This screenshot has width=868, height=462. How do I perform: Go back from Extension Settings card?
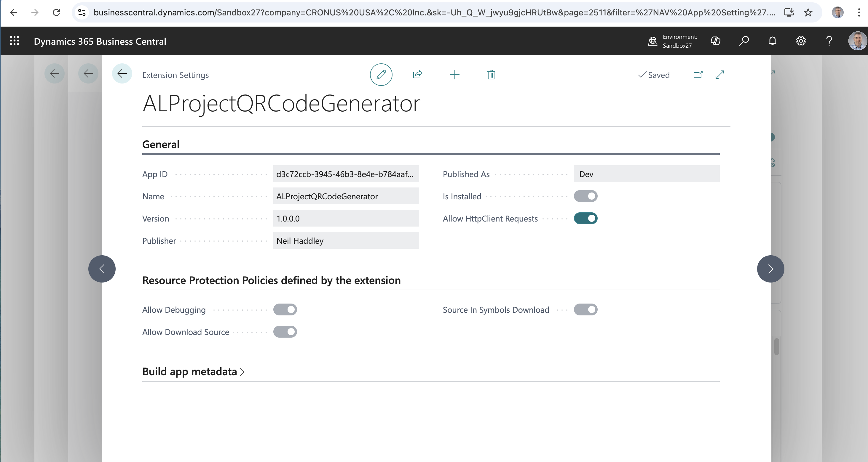click(x=122, y=73)
